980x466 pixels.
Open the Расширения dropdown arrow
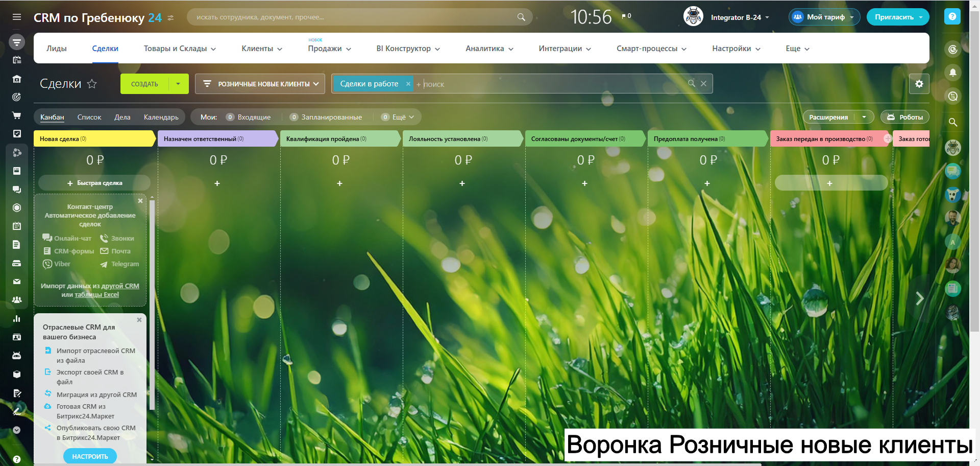click(864, 117)
